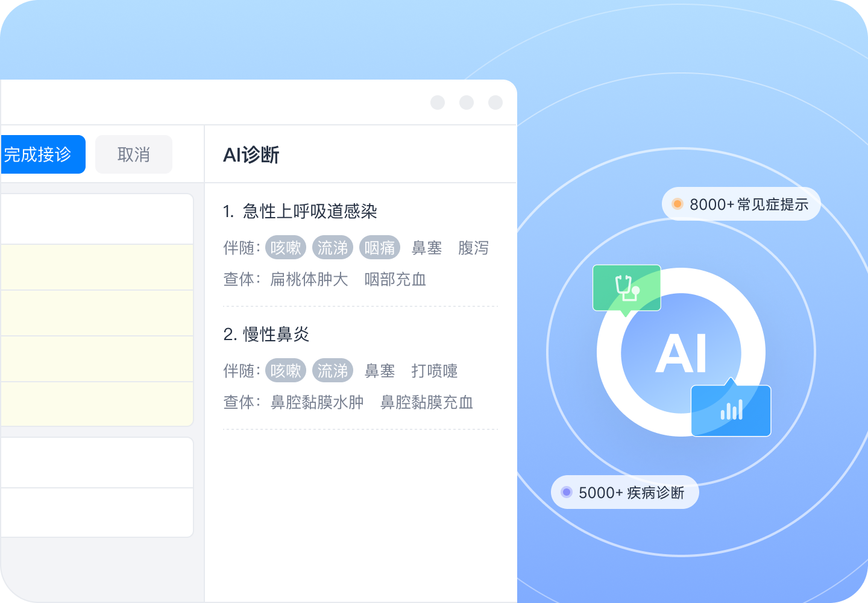Click the blue bar chart icon bubble
The width and height of the screenshot is (868, 603).
tap(731, 411)
